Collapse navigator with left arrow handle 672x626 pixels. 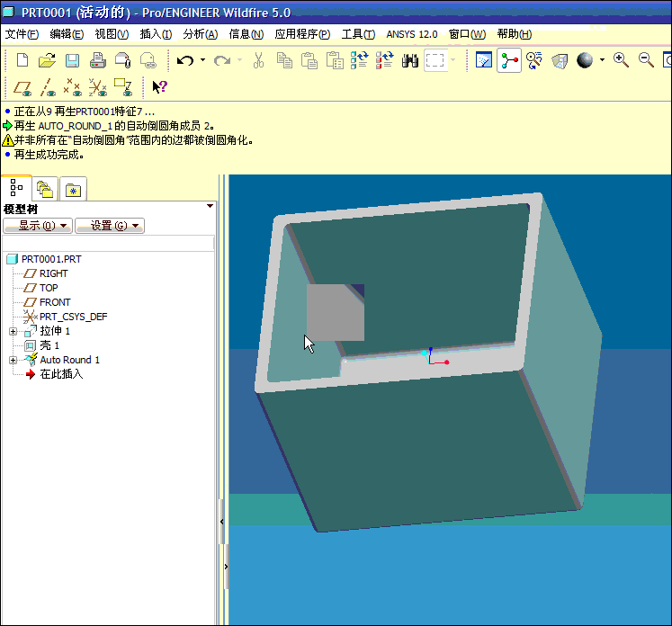(x=221, y=522)
